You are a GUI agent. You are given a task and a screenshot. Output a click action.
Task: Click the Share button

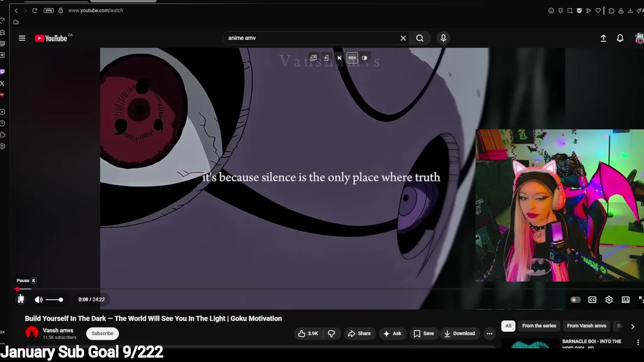[359, 333]
